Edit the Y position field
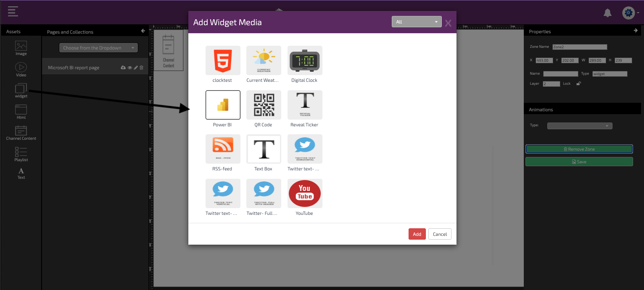The image size is (644, 290). [x=570, y=60]
